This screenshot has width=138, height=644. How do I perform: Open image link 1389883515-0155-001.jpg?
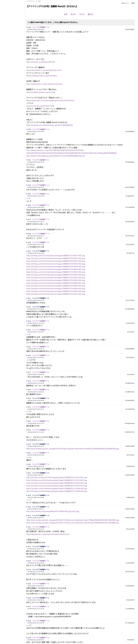tap(57, 478)
